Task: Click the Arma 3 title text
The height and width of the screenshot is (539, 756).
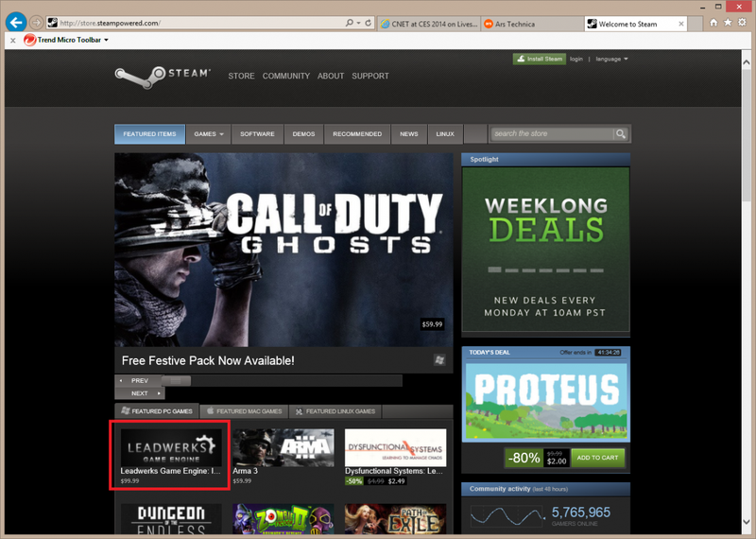Action: tap(245, 471)
